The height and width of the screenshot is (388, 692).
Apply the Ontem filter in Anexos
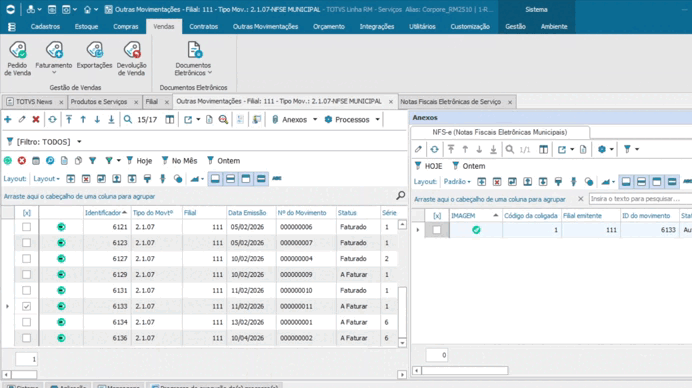[x=469, y=166]
